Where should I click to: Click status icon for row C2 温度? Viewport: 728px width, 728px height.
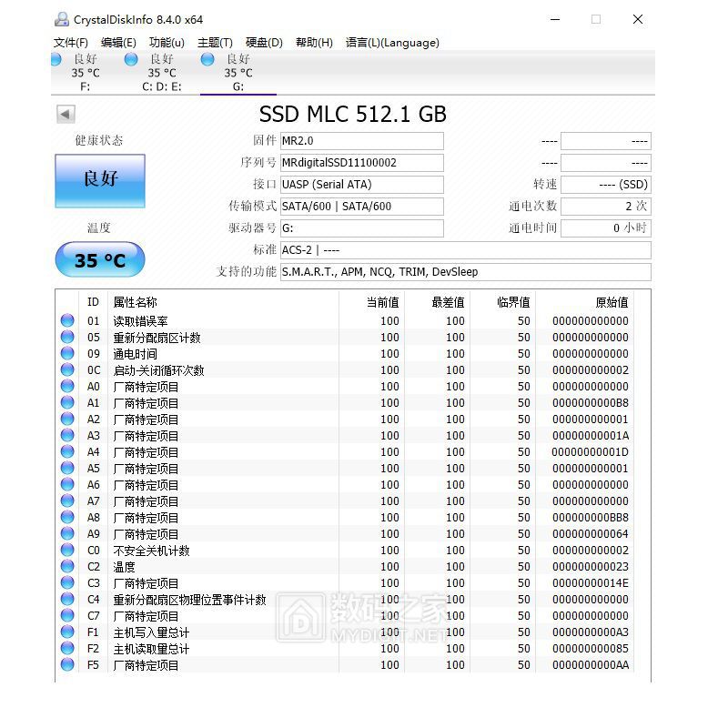pos(67,566)
